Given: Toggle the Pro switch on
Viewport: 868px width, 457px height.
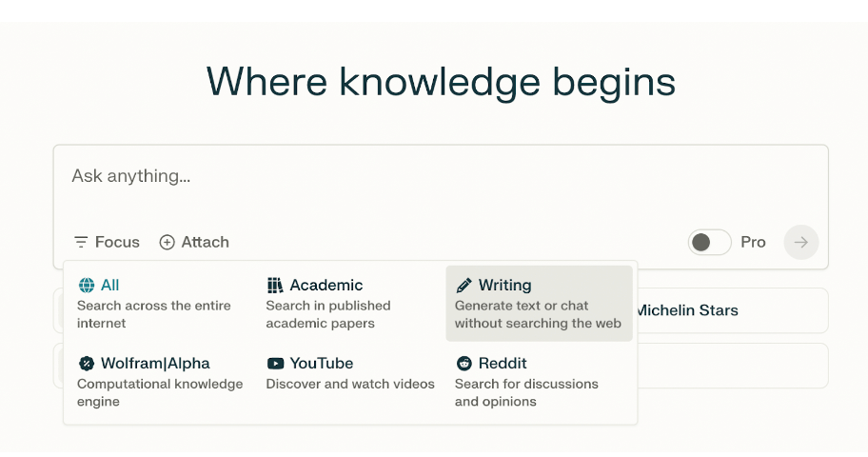Looking at the screenshot, I should coord(709,242).
